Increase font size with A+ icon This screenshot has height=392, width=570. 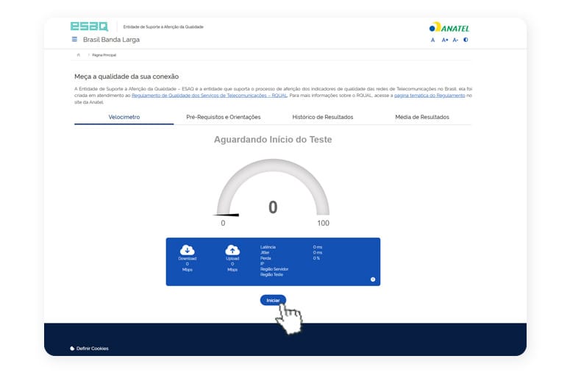[444, 40]
